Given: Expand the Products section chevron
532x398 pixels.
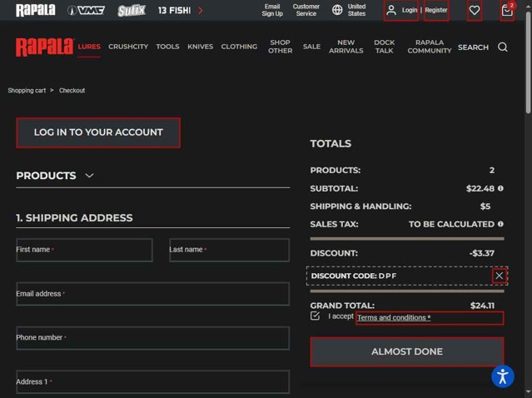Looking at the screenshot, I should tap(89, 176).
